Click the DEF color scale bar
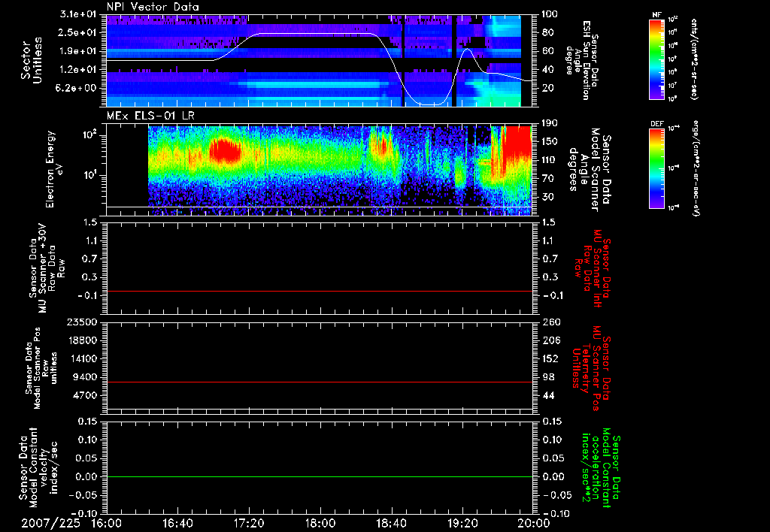The image size is (770, 532). point(657,168)
